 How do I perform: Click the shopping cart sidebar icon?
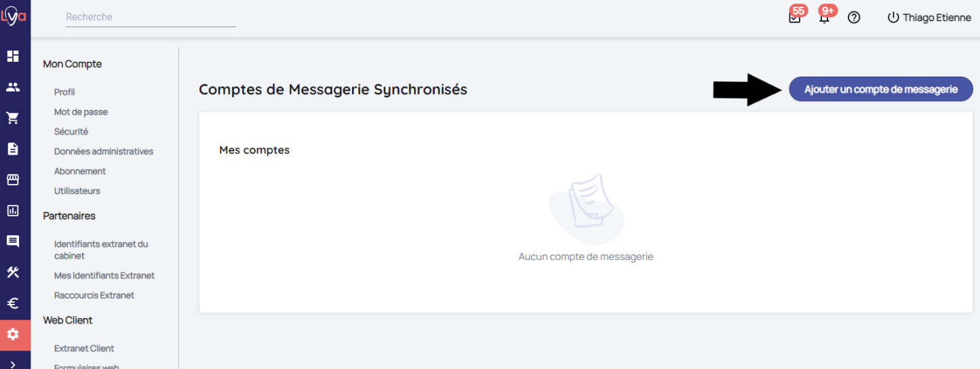(x=13, y=118)
